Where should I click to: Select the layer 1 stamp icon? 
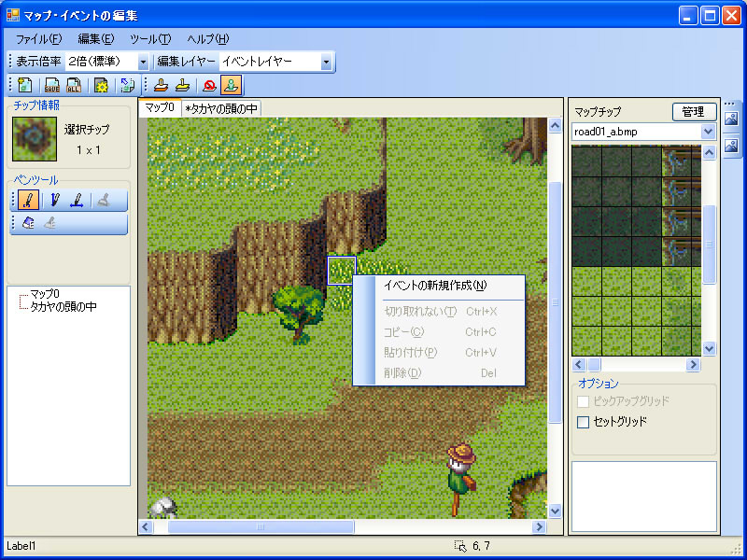[183, 85]
